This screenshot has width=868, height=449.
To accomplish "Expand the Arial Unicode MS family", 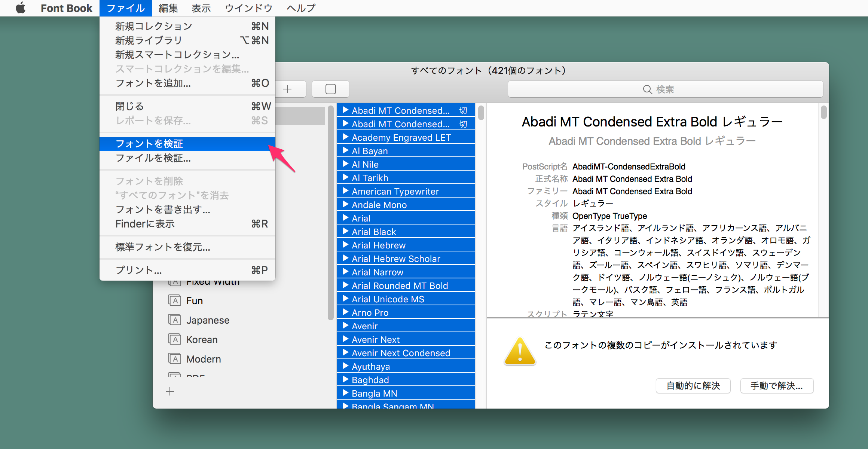I will click(x=346, y=299).
